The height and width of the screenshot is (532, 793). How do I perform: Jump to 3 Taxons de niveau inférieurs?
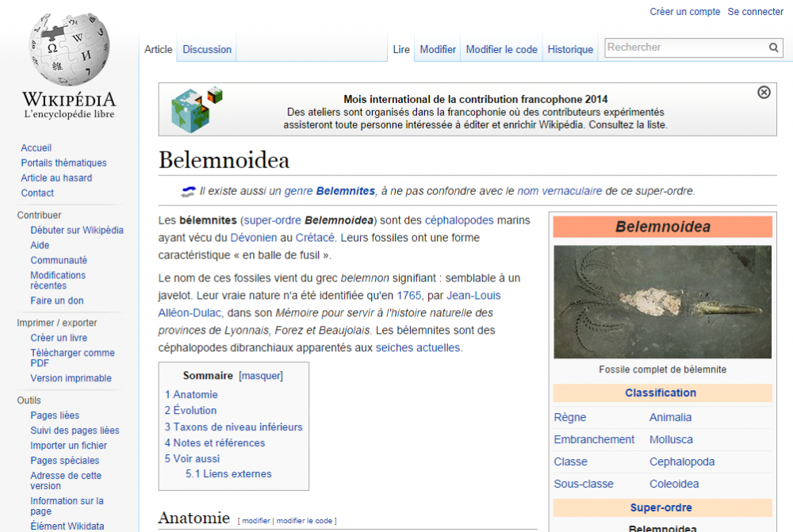[234, 427]
